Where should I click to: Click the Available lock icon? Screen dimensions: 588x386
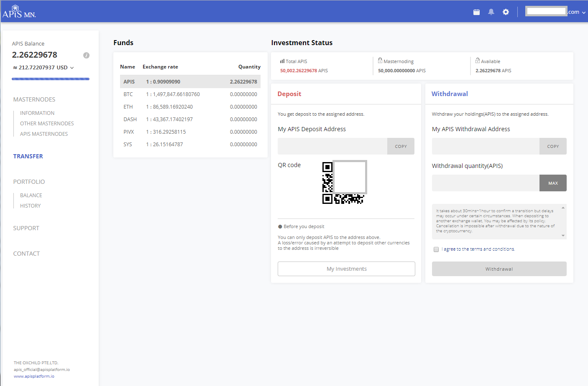pos(478,61)
